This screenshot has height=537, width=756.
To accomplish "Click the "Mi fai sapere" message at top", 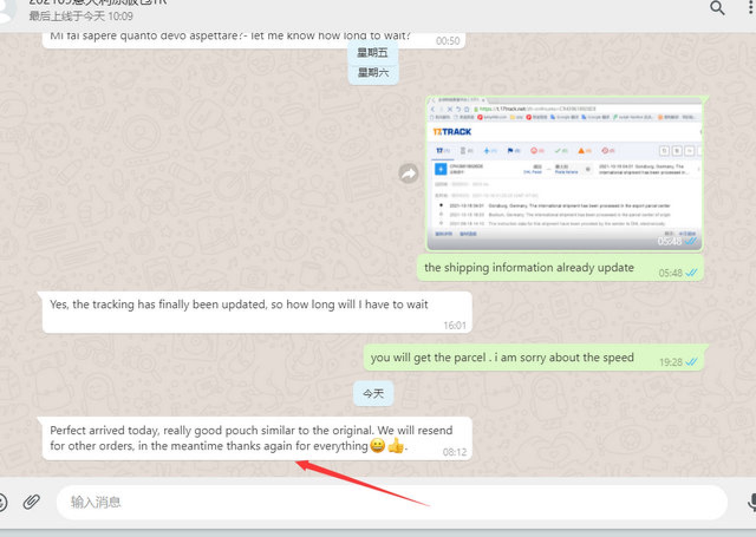I will point(230,37).
